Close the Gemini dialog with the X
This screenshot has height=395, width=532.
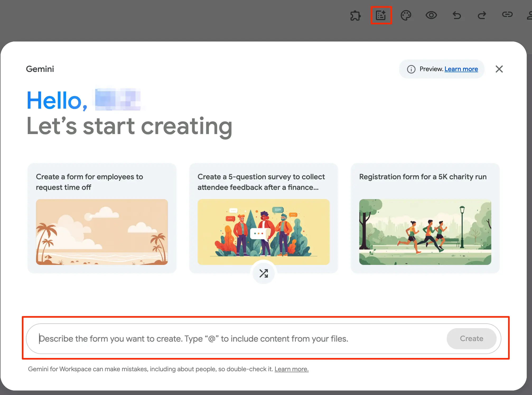pos(499,69)
